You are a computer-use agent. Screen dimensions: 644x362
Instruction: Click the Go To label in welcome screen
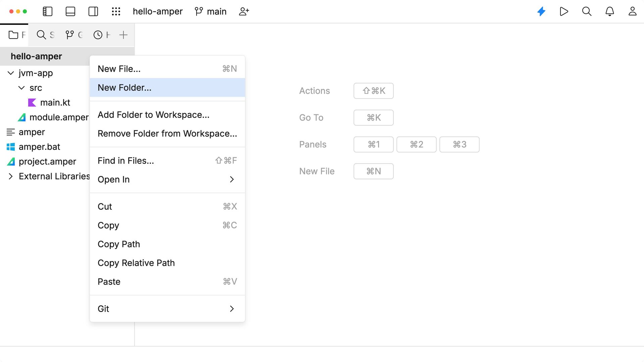click(311, 118)
